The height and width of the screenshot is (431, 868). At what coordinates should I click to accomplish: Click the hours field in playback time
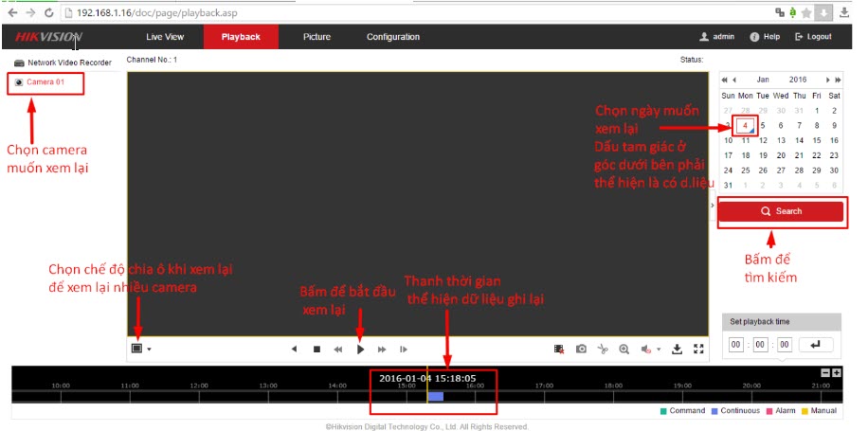(x=736, y=345)
